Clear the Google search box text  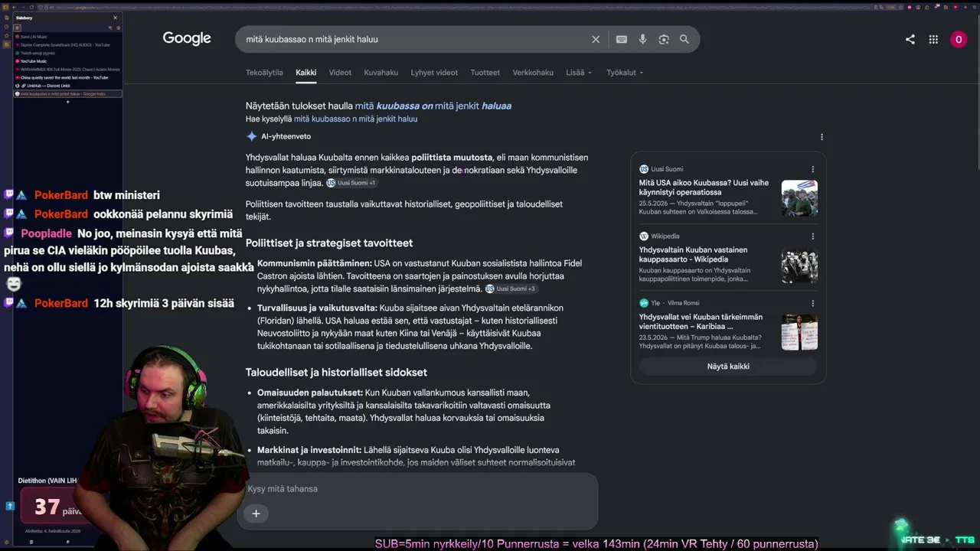596,39
